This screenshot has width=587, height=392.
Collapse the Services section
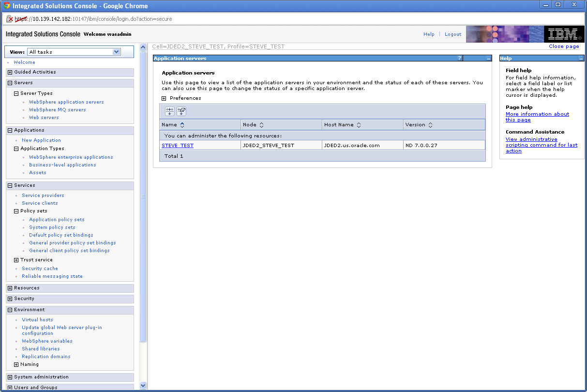pyautogui.click(x=10, y=185)
